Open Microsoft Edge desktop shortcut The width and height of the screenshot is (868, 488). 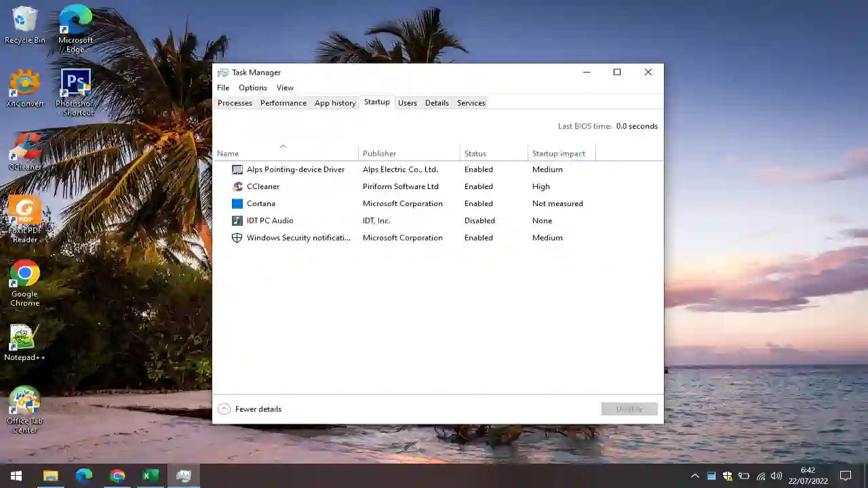click(x=75, y=28)
